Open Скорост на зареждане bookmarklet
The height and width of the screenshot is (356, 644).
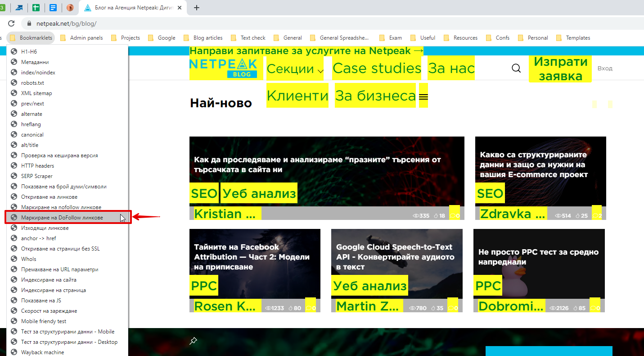(x=68, y=311)
